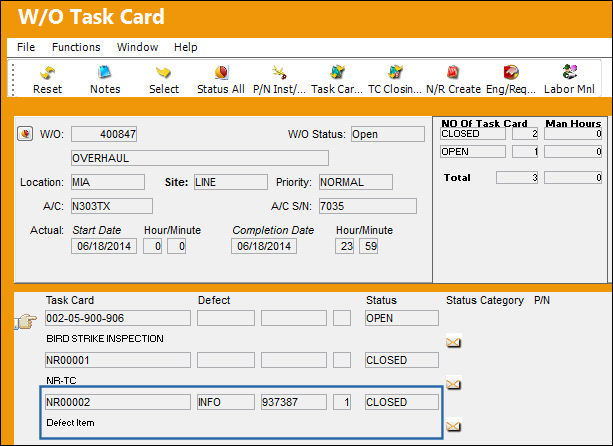This screenshot has width=613, height=446.
Task: Click the Total task card count 3
Action: pyautogui.click(x=517, y=177)
